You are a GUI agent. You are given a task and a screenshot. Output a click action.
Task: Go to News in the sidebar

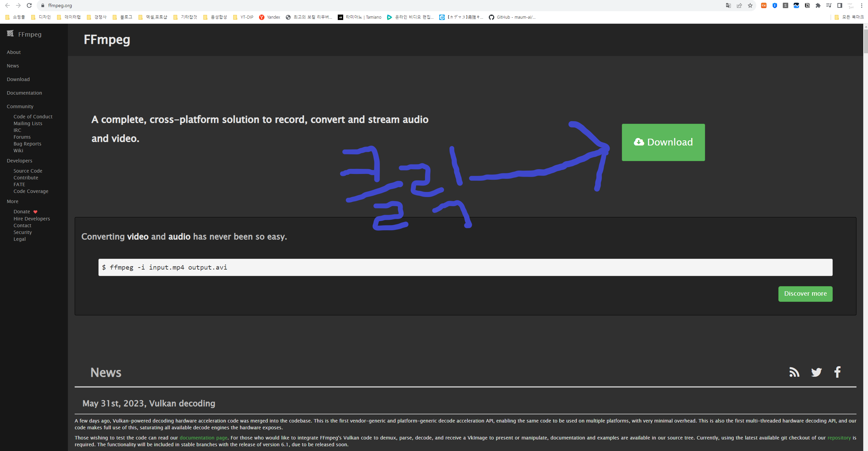point(13,66)
